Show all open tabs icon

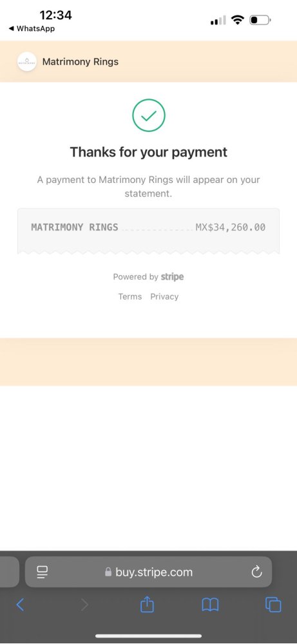(x=273, y=605)
